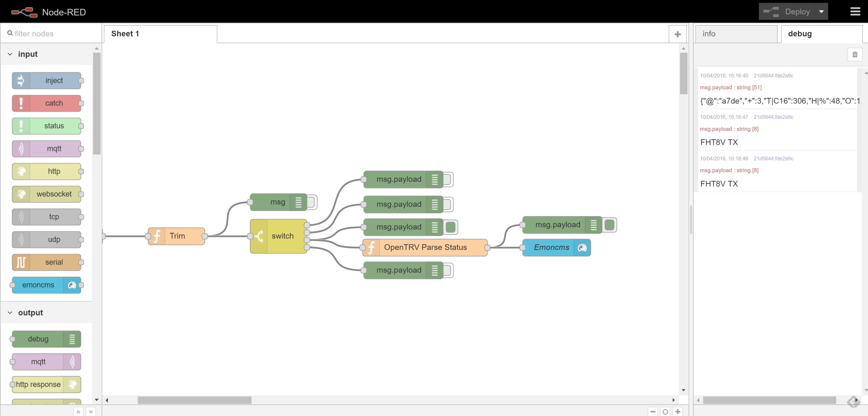Open node link 21d5644.fde2a9c at 16:16:47
Screen dimensions: 868x416
[x=773, y=117]
